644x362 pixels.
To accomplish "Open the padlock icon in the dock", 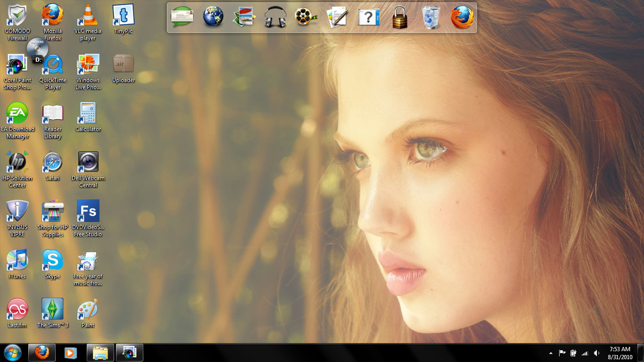I will [399, 18].
